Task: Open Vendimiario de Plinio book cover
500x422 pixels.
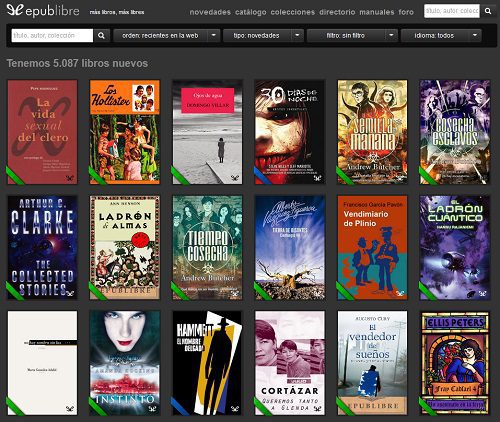Action: click(x=372, y=248)
